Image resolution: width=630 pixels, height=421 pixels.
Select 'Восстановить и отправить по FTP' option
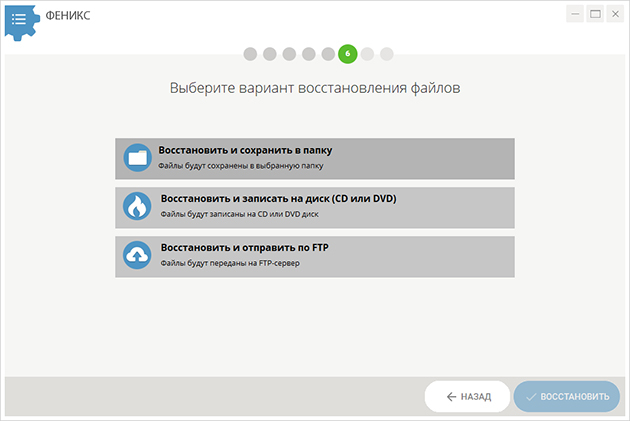[315, 257]
